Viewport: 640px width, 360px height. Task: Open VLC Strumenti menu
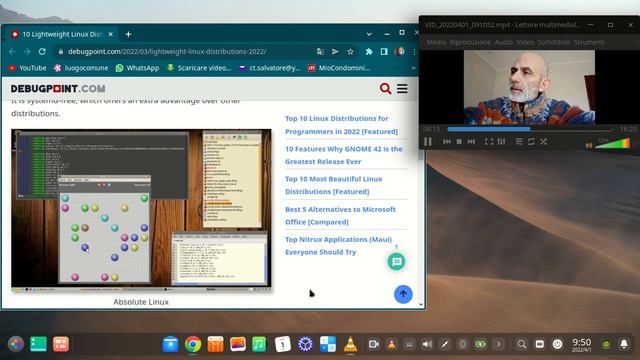589,42
